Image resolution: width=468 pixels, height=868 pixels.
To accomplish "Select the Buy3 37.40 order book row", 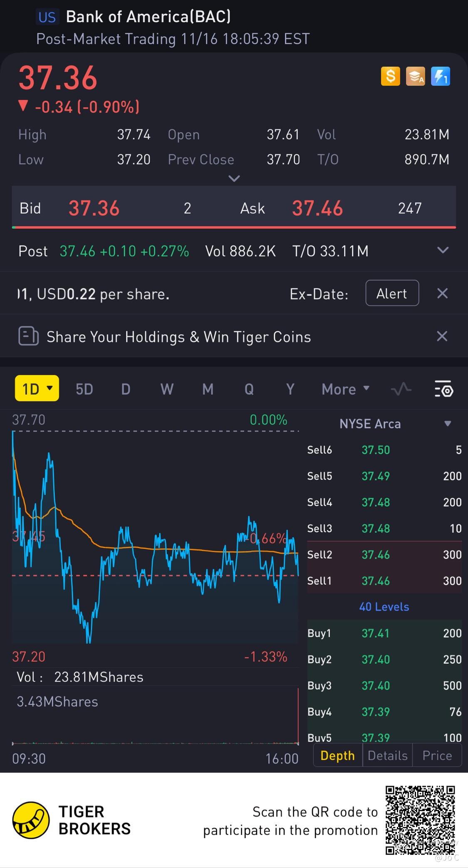I will pyautogui.click(x=384, y=685).
